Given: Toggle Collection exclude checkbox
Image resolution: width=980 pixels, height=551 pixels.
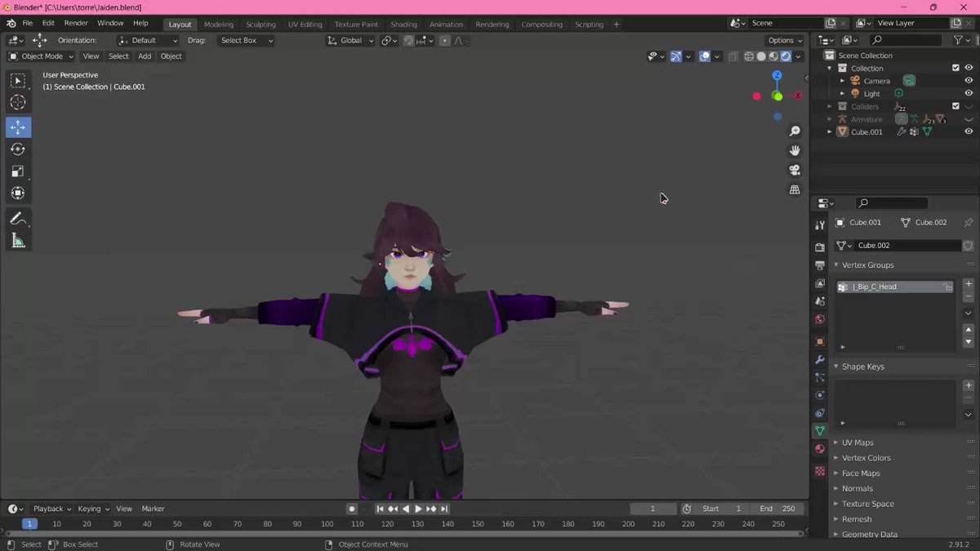Looking at the screenshot, I should tap(955, 68).
